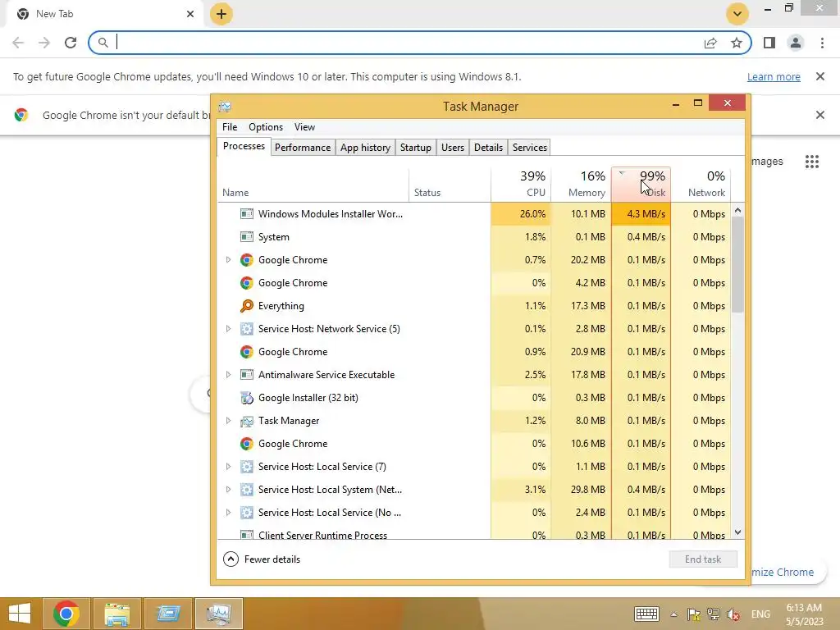The image size is (840, 630).
Task: Share this page from the address bar icon
Action: tap(710, 43)
